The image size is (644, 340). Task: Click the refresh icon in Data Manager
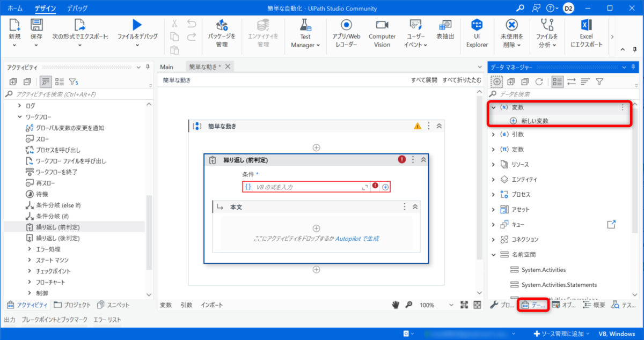click(539, 82)
